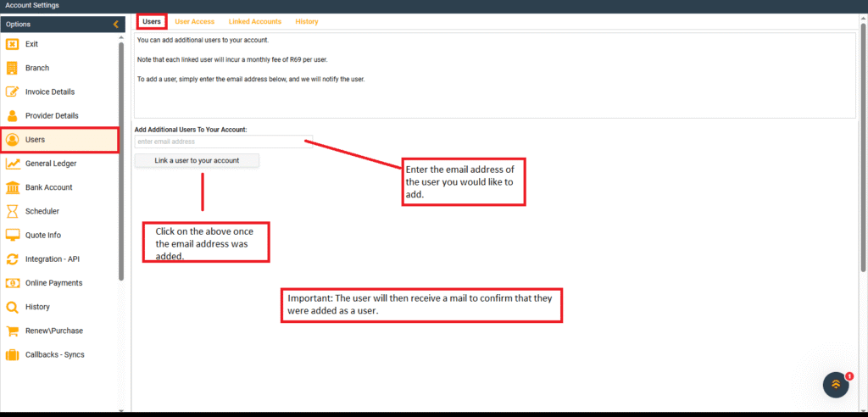This screenshot has width=868, height=417.
Task: Open the History tab at the top
Action: tap(307, 21)
